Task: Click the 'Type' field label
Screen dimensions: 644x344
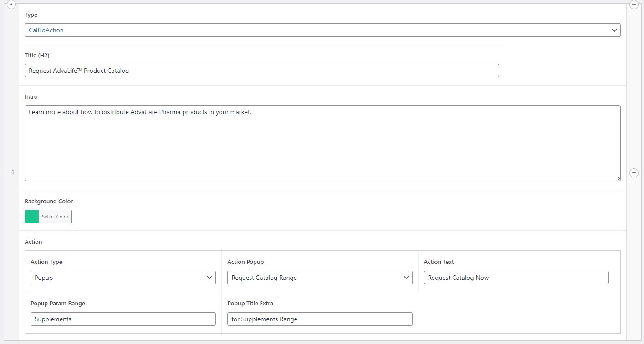Action: (31, 15)
